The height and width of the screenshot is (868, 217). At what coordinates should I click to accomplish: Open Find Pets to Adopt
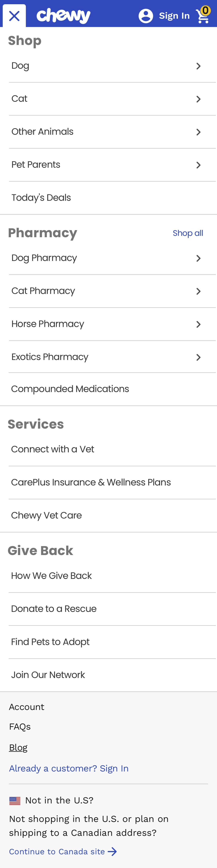50,641
